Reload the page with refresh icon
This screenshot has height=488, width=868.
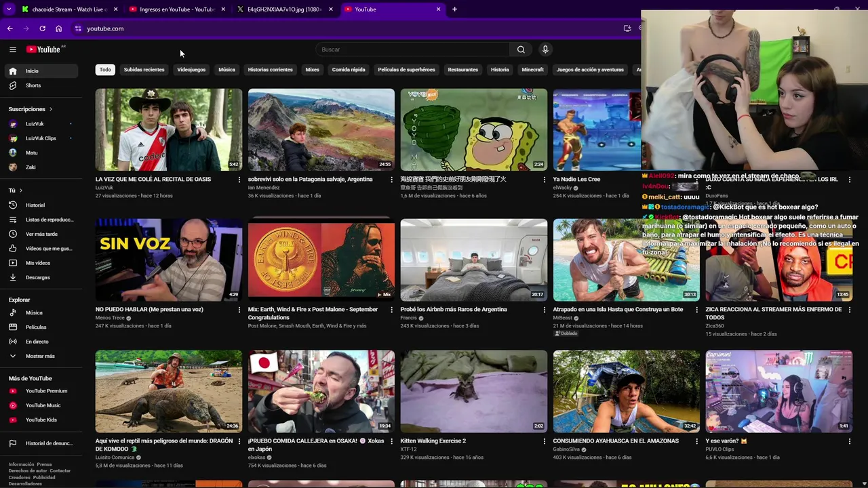point(42,28)
